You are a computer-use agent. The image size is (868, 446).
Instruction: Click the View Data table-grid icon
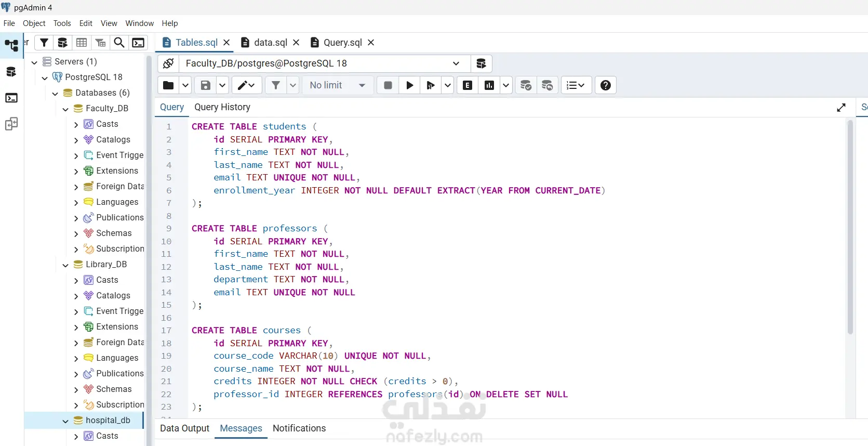[x=82, y=43]
